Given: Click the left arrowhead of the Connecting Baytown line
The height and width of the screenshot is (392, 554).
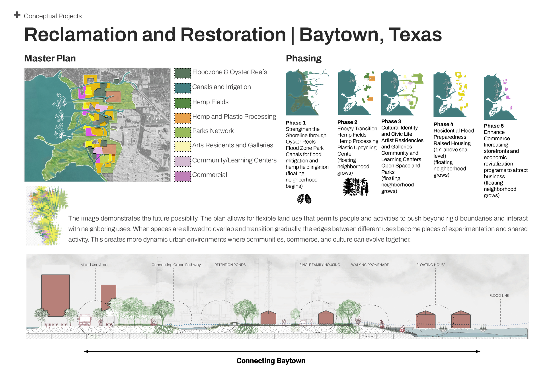Looking at the screenshot, I should click(86, 351).
